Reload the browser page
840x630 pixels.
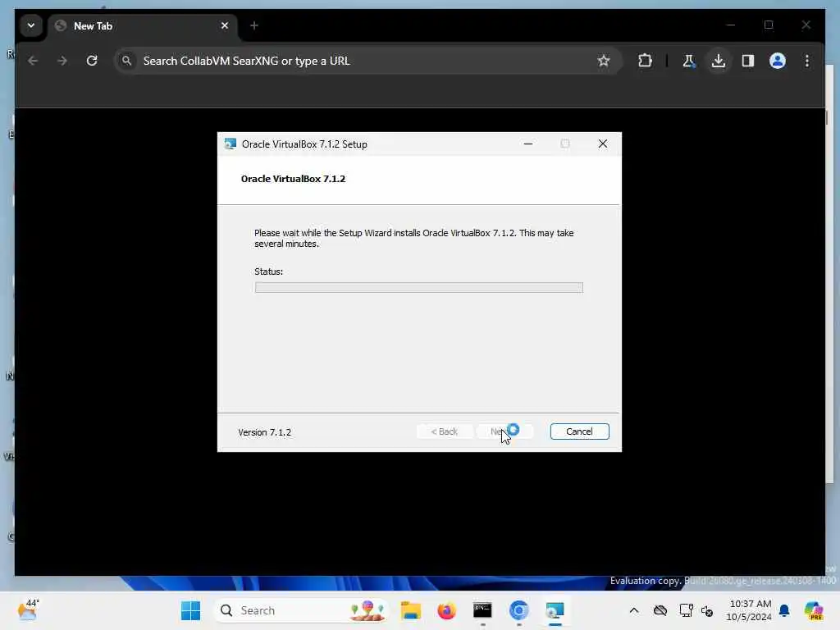(x=92, y=61)
